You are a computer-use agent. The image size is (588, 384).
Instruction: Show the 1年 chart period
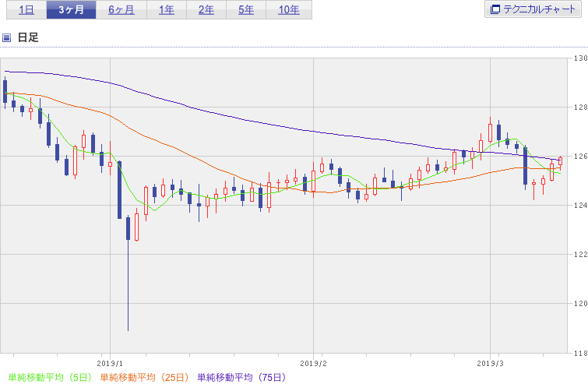tap(167, 10)
